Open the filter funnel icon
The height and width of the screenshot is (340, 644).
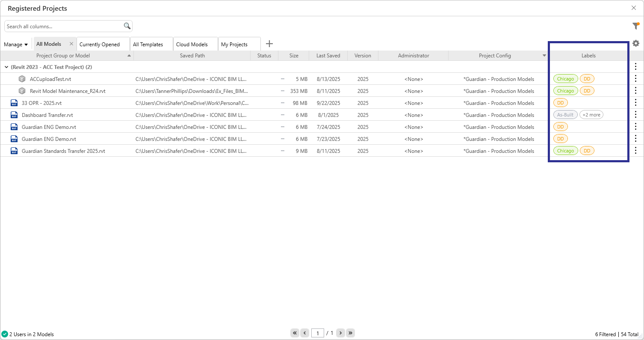pyautogui.click(x=636, y=26)
